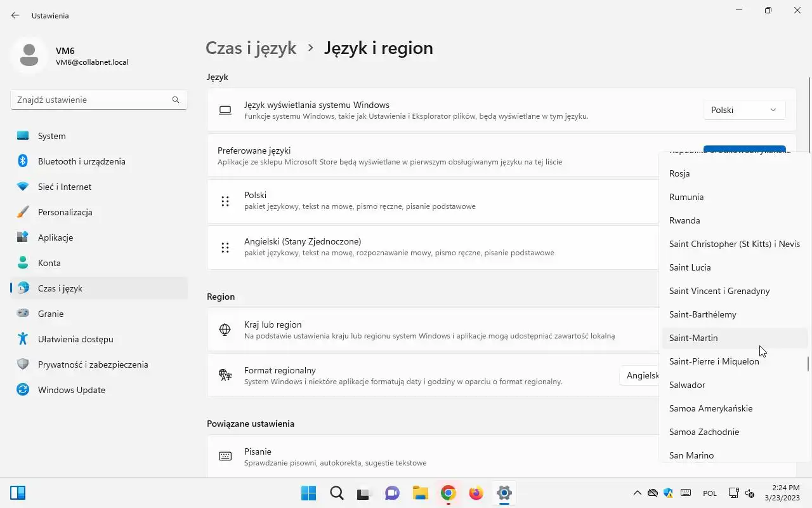Open Ułatwienia dostępu category

click(x=99, y=339)
